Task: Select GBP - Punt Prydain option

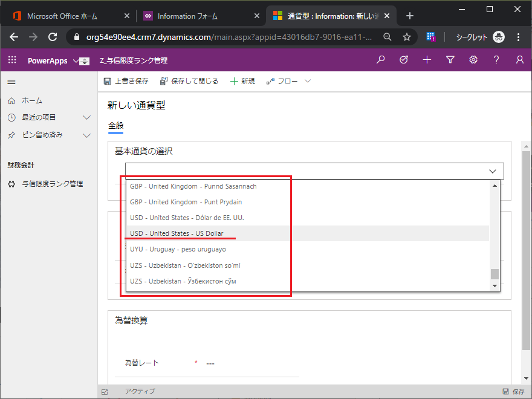Action: click(308, 202)
